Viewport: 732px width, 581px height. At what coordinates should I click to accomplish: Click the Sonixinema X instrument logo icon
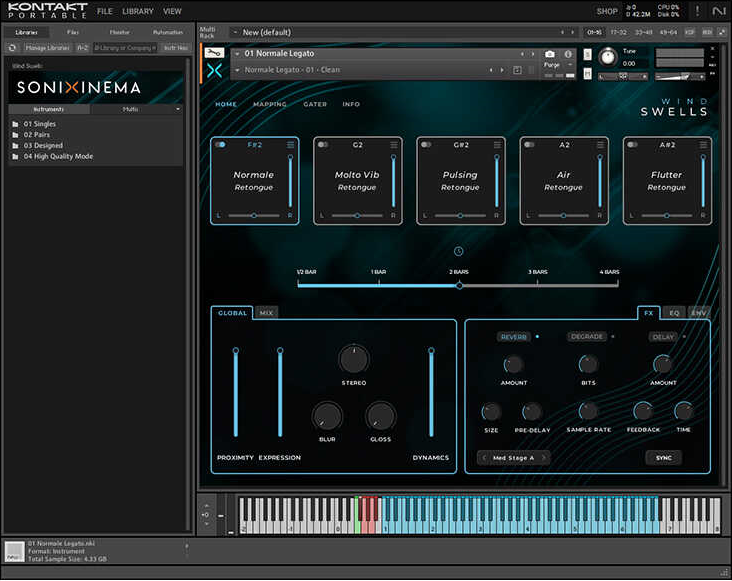coord(214,71)
